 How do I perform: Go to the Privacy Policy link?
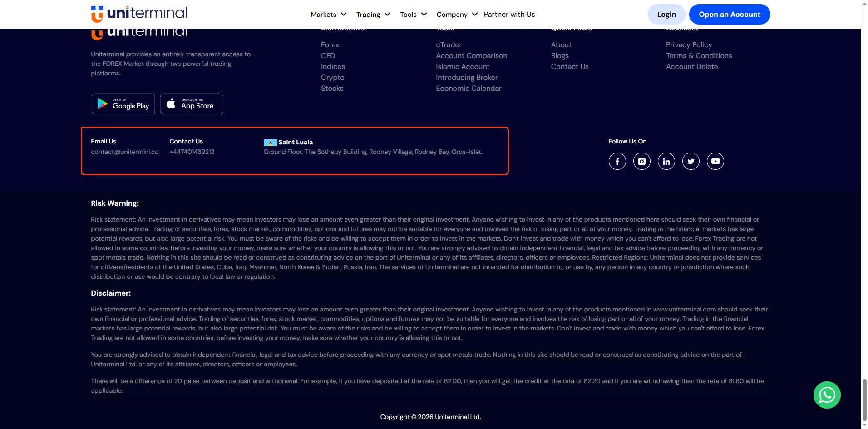689,45
